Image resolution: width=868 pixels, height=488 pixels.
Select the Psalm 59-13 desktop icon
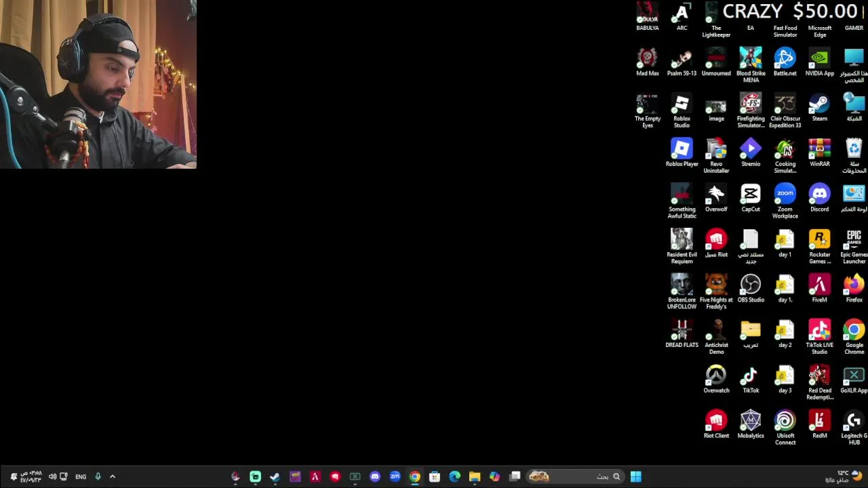(x=682, y=62)
